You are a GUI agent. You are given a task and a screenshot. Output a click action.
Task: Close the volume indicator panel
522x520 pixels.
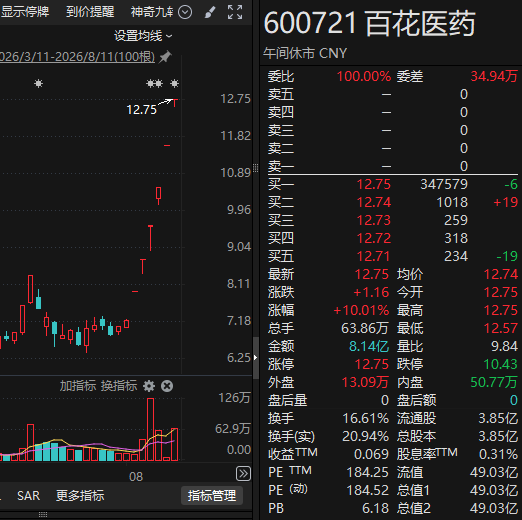coord(167,386)
